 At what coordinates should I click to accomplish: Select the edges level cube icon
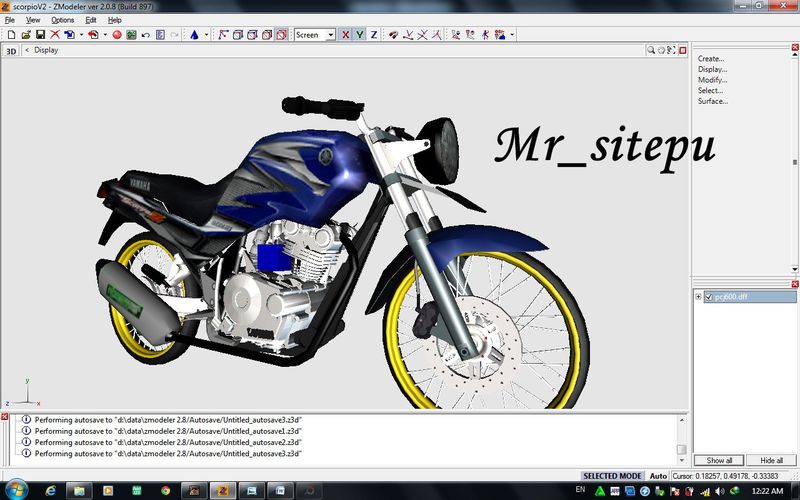click(238, 35)
